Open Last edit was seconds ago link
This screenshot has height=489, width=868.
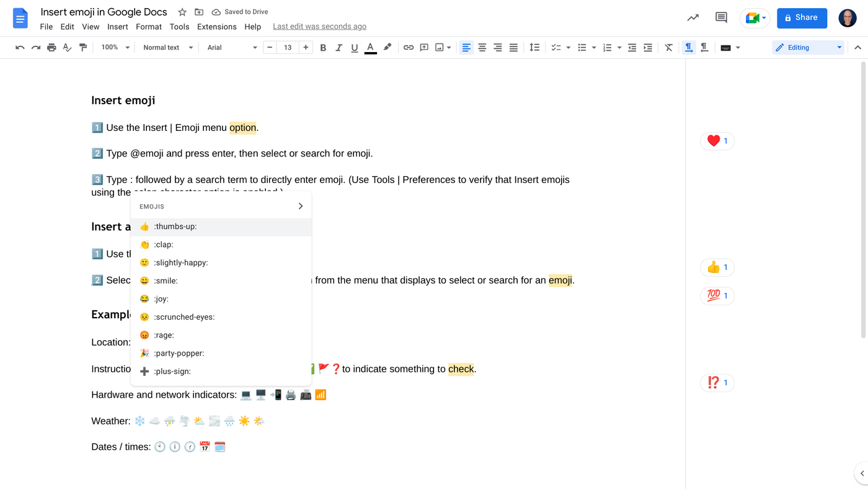[x=319, y=26]
